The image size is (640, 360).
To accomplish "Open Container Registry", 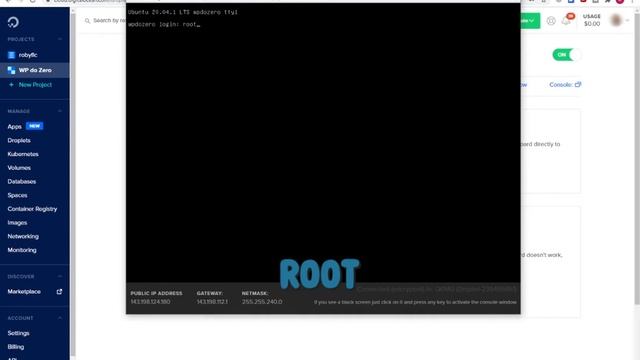I will (x=32, y=209).
